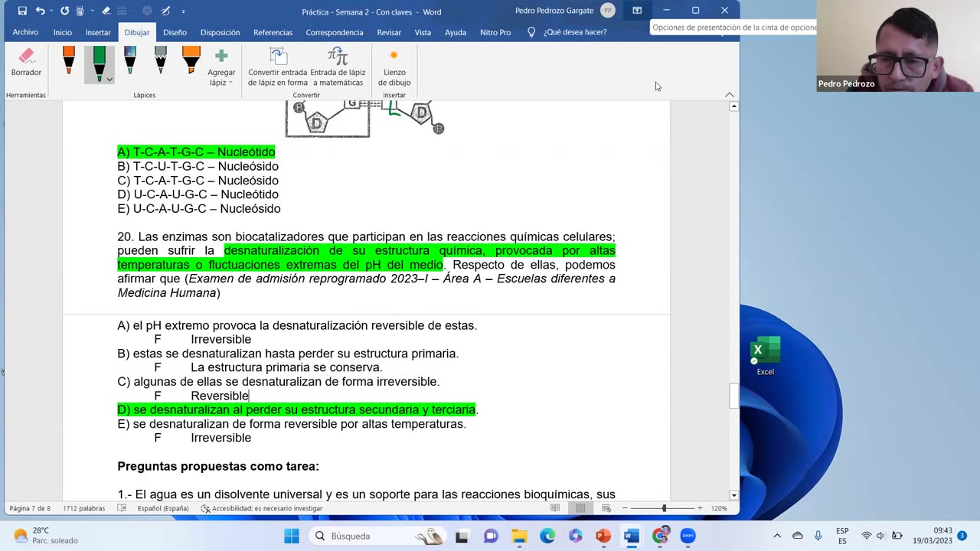Save document with the floppy icon
The image size is (980, 551).
[x=22, y=11]
